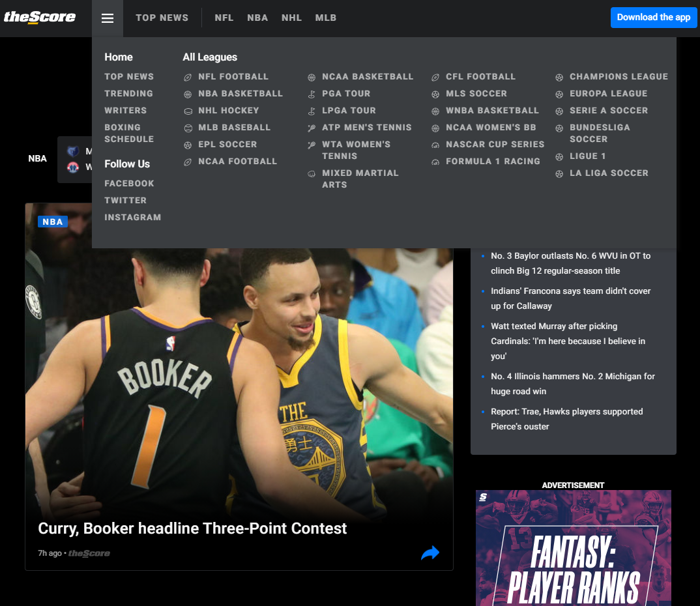The image size is (700, 606).
Task: Open the NFL header tab
Action: tap(224, 18)
